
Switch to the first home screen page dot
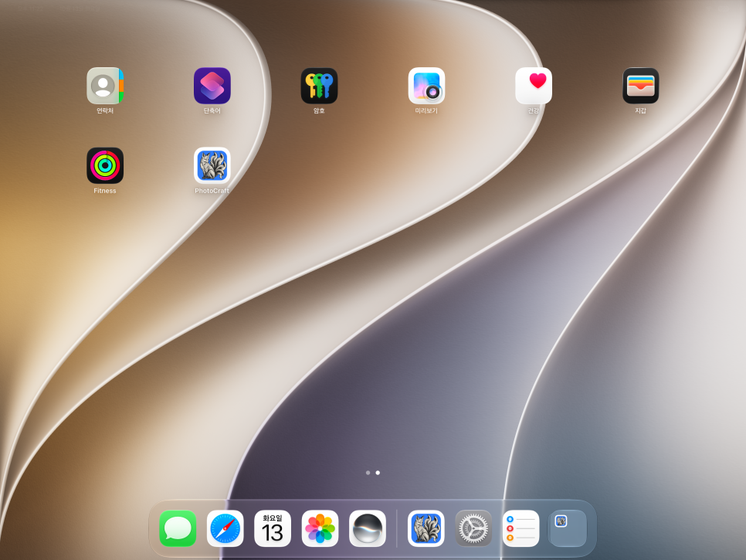coord(368,473)
